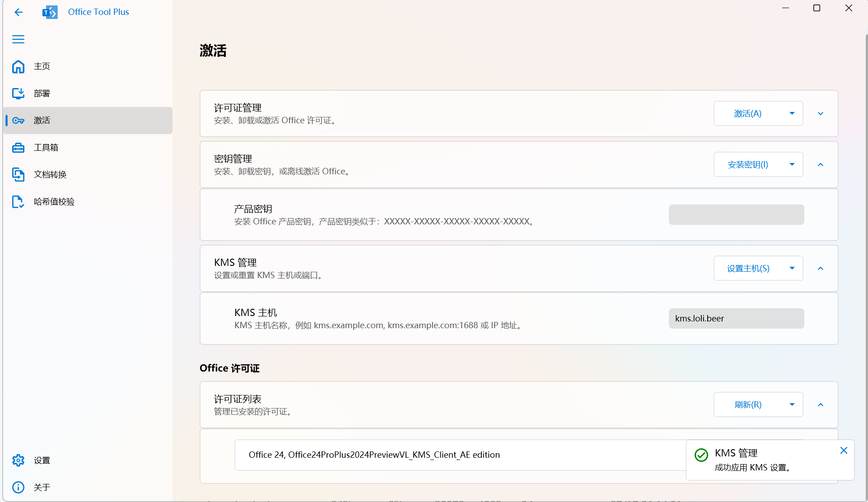868x502 pixels.
Task: Open dropdown arrow beside 刷新(R)
Action: coord(792,404)
